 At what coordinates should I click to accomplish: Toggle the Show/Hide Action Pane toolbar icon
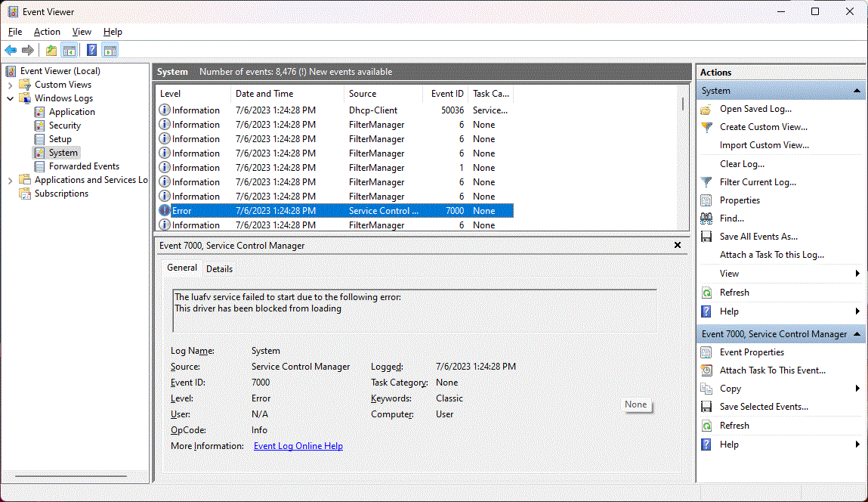pyautogui.click(x=110, y=51)
